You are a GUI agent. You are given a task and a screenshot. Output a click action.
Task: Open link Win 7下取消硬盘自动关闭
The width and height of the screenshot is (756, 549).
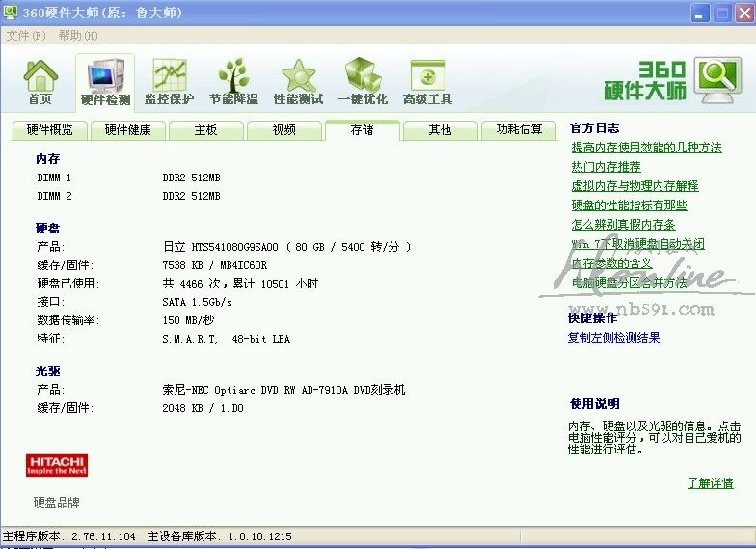[638, 244]
